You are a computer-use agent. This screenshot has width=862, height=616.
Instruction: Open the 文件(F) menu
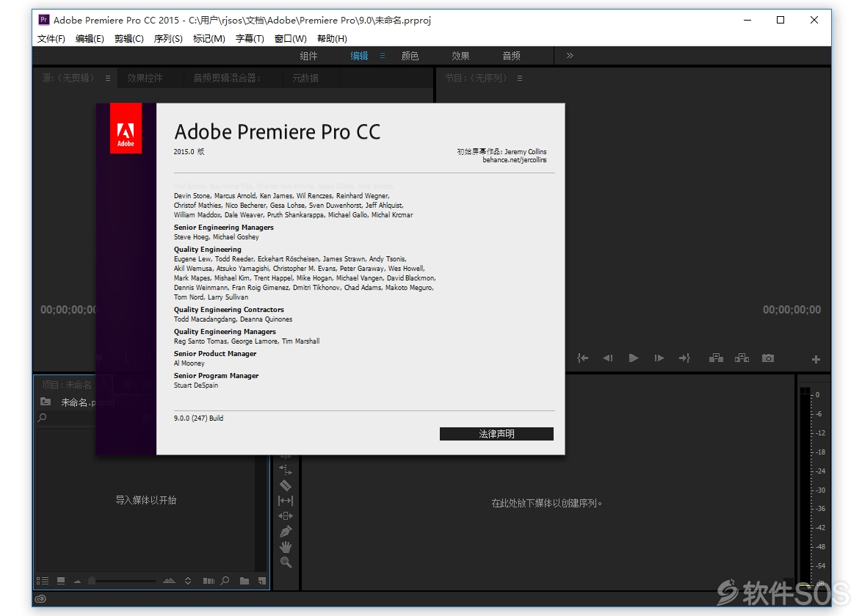[x=51, y=38]
